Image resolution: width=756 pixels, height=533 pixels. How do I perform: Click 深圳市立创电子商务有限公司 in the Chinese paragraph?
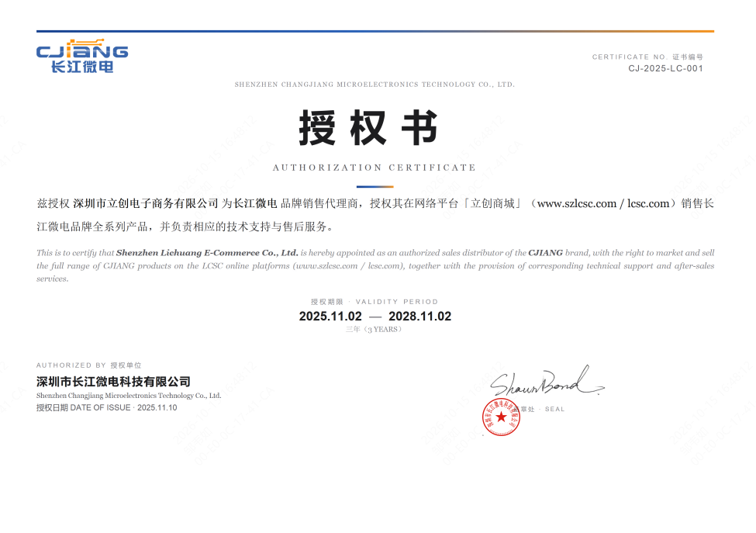click(146, 203)
